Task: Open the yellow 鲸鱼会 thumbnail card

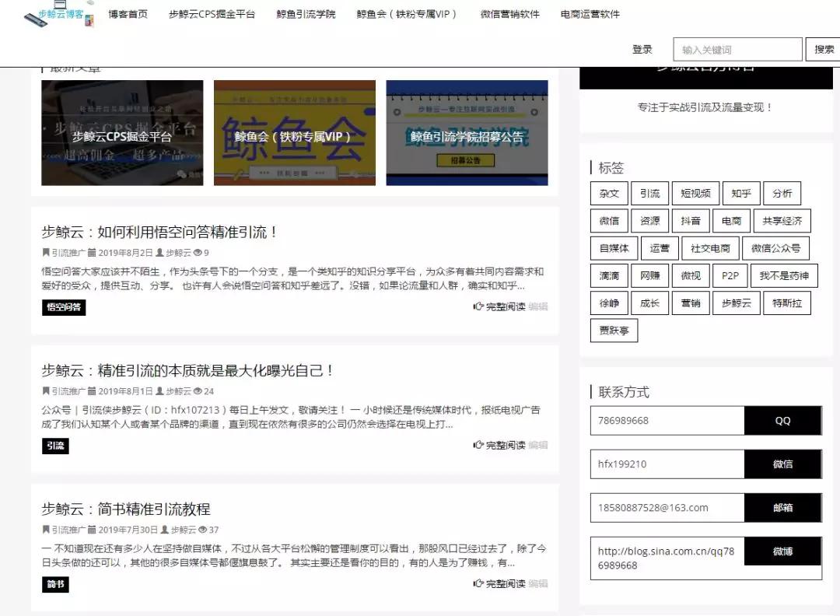Action: point(295,133)
